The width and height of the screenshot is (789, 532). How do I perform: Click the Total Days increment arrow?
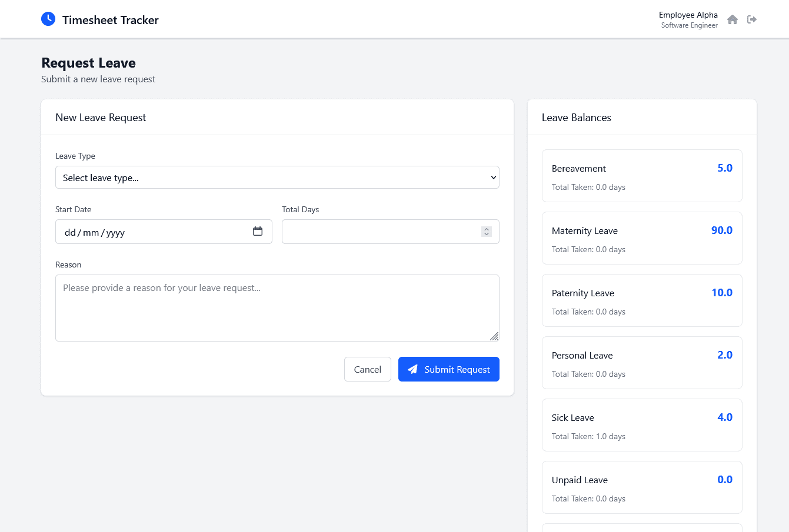click(486, 228)
